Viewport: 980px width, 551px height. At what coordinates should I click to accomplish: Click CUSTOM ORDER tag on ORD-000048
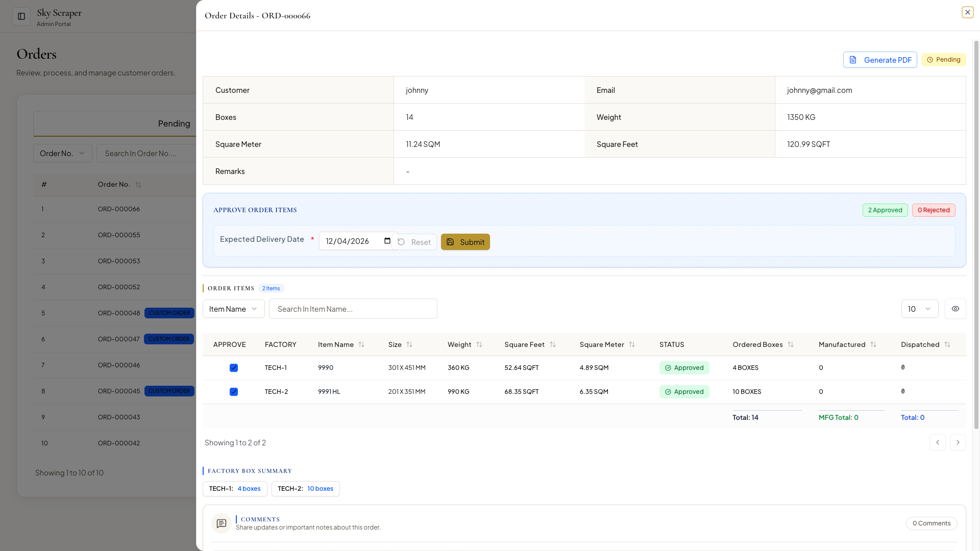[x=169, y=313]
